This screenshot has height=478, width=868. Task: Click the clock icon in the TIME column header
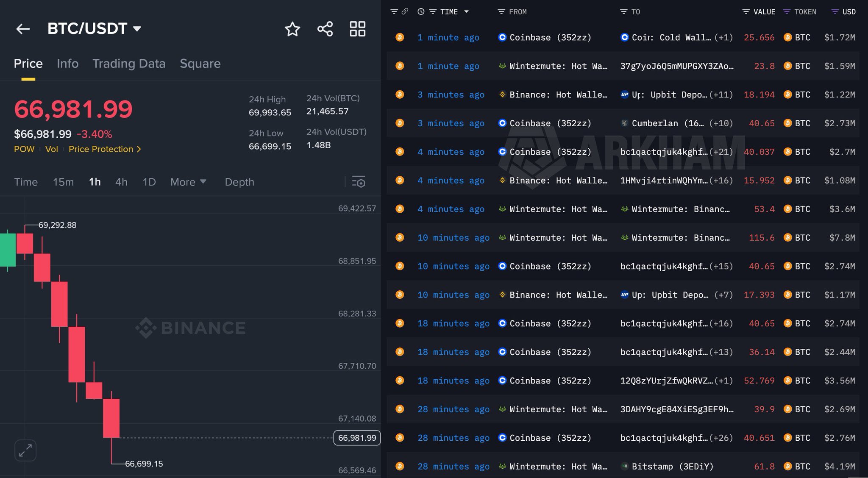tap(420, 11)
